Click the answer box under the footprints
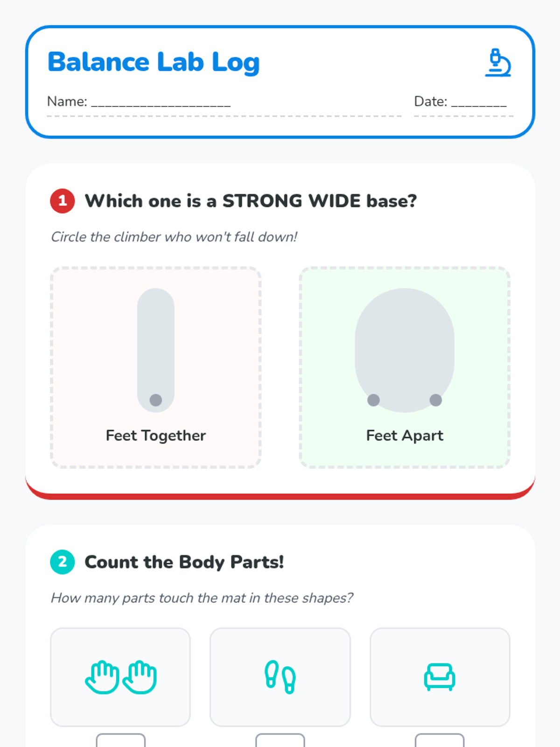 280,740
